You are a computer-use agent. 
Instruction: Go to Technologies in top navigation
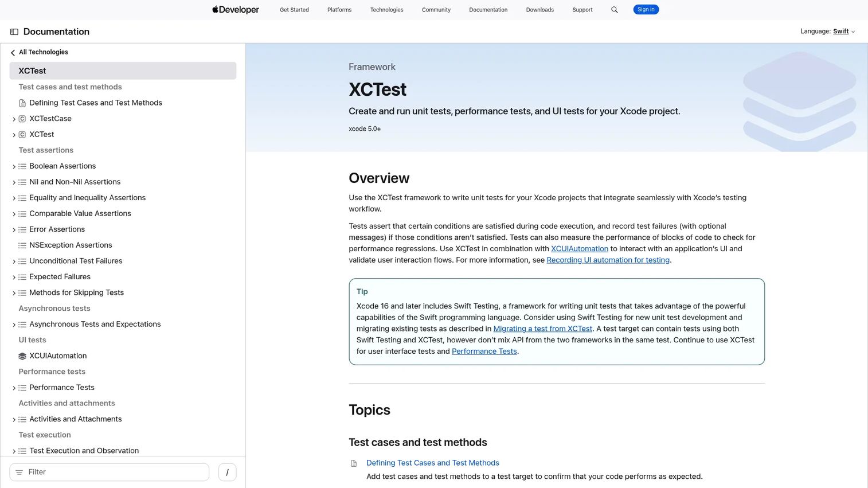(x=386, y=10)
